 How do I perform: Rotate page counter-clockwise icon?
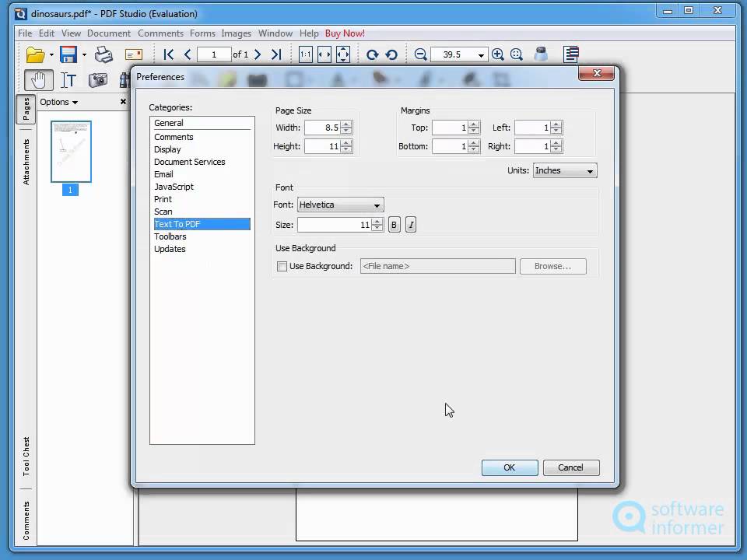pyautogui.click(x=391, y=54)
